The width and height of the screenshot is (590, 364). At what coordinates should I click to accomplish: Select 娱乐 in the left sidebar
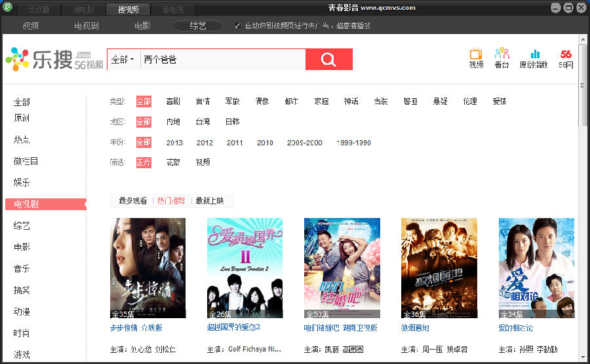22,183
